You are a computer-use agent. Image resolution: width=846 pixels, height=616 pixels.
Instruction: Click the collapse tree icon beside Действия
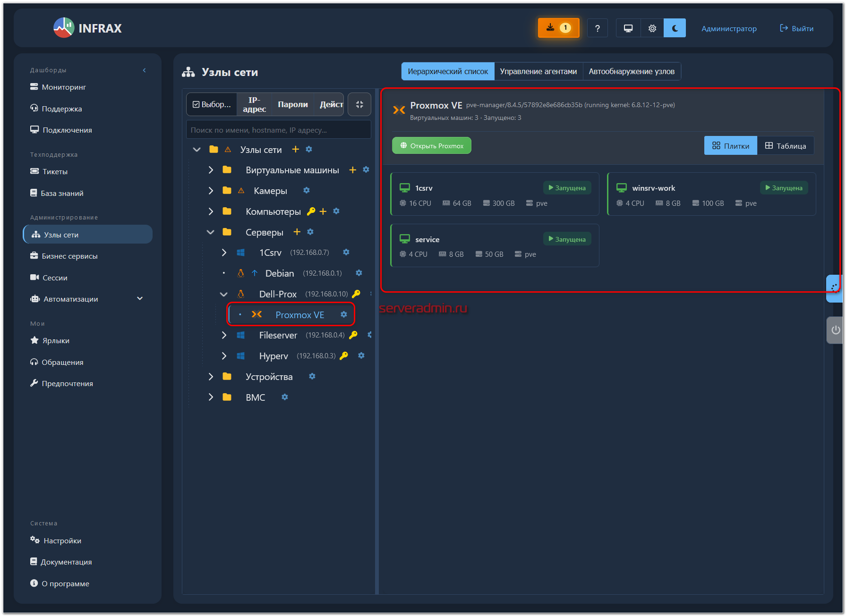[x=359, y=104]
